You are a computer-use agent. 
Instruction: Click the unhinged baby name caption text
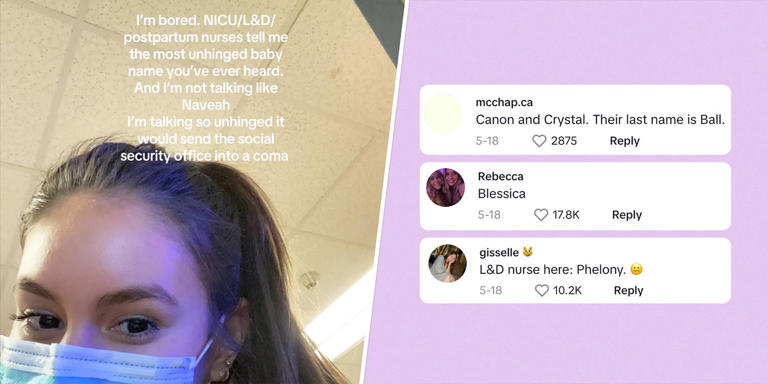click(204, 89)
